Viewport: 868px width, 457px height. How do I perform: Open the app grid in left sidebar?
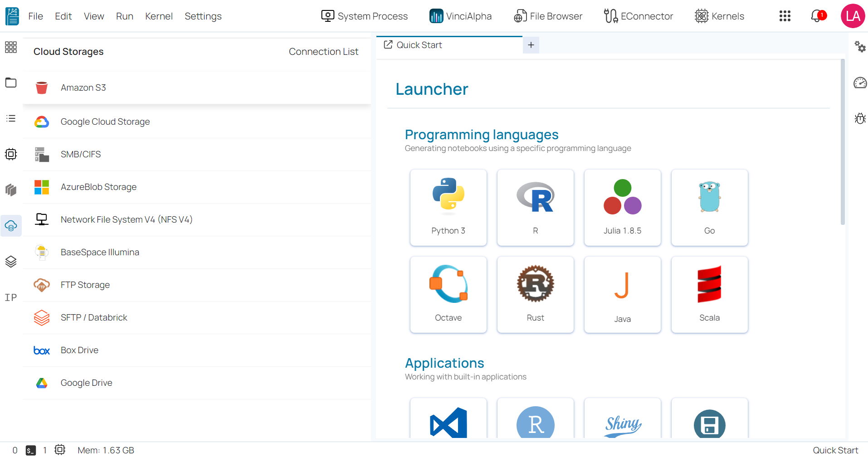coord(11,47)
